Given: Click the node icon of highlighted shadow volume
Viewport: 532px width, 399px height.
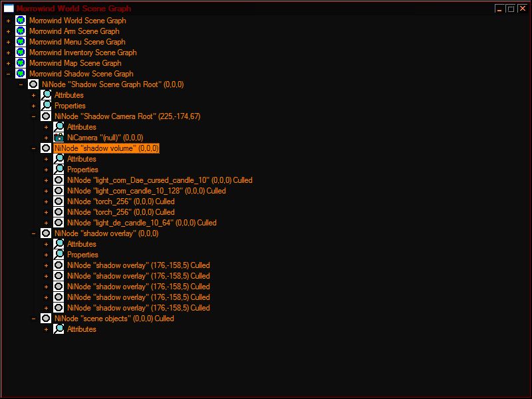Looking at the screenshot, I should pyautogui.click(x=46, y=148).
